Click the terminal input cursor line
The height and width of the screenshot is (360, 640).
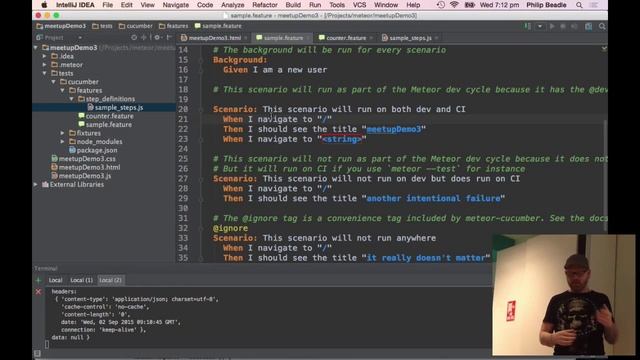pyautogui.click(x=47, y=345)
